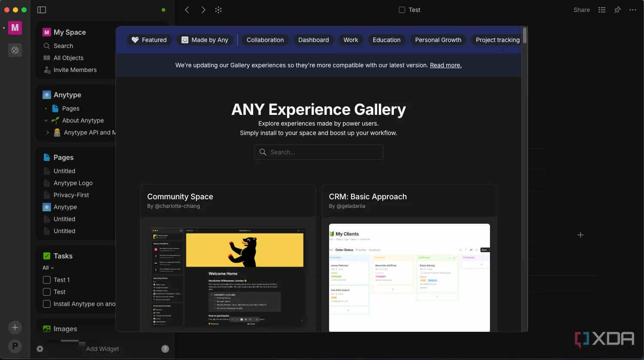Viewport: 644px width, 360px height.
Task: Click Add Widget at the sidebar bottom
Action: tap(103, 349)
